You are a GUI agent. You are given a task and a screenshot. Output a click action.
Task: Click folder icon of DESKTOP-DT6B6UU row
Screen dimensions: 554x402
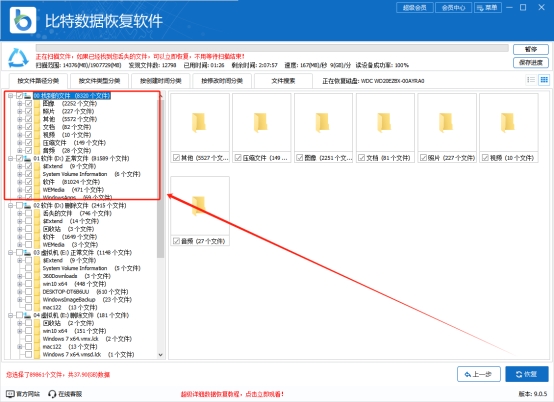[x=37, y=292]
